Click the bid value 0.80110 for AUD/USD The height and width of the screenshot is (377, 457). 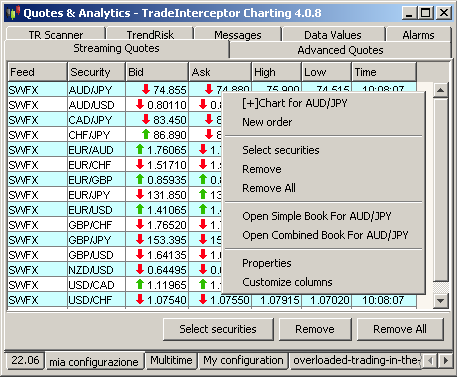click(x=167, y=105)
